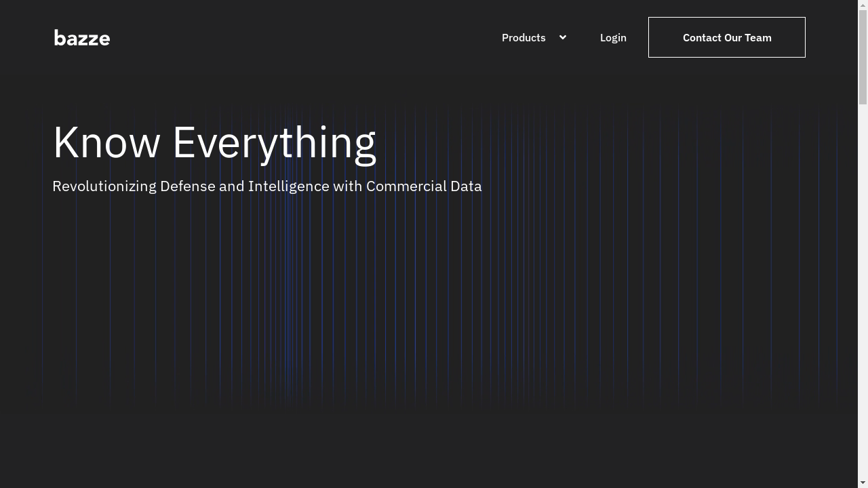
Task: Click the letter "b" in bazze logo
Action: (x=60, y=38)
